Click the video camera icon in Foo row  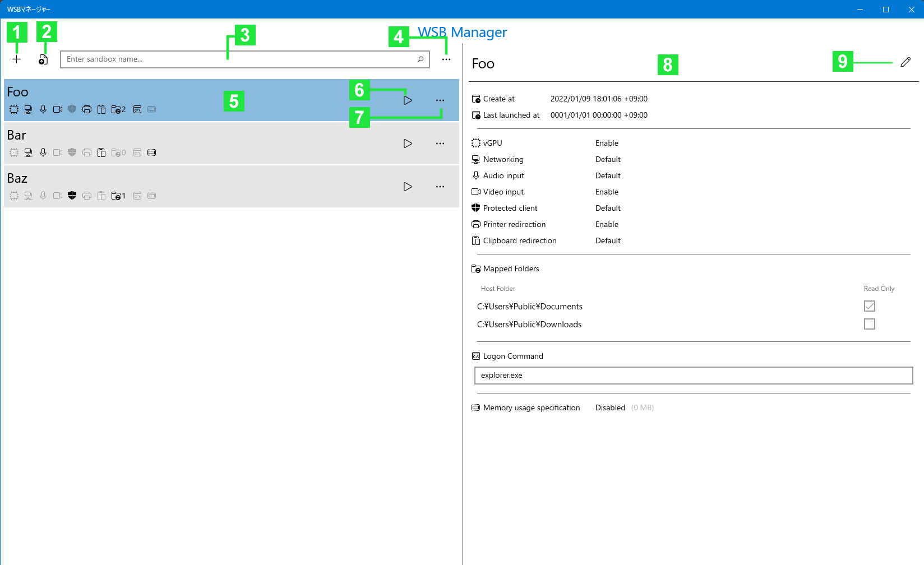58,109
